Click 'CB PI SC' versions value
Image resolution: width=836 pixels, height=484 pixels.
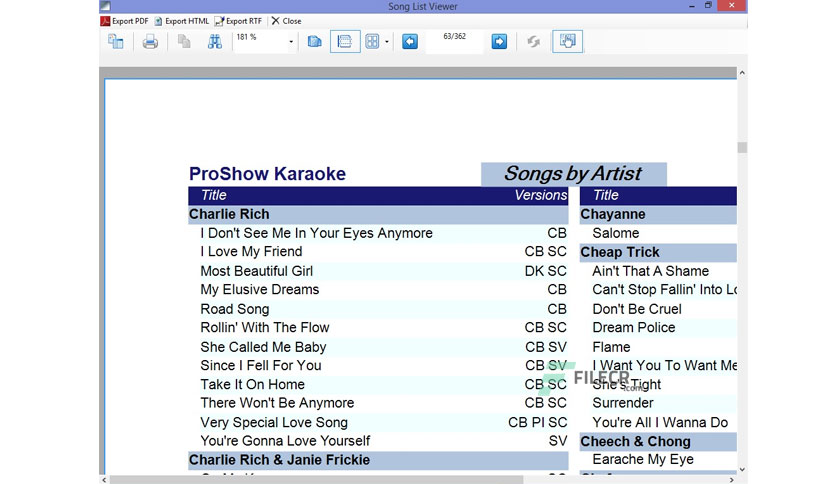pyautogui.click(x=537, y=423)
